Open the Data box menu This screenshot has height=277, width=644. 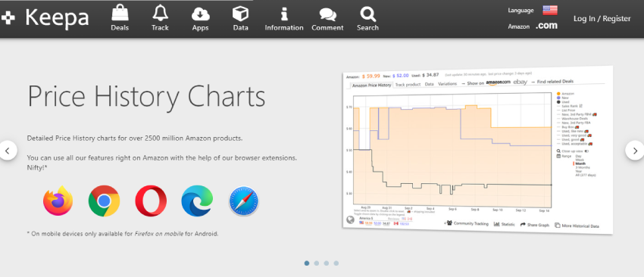240,18
